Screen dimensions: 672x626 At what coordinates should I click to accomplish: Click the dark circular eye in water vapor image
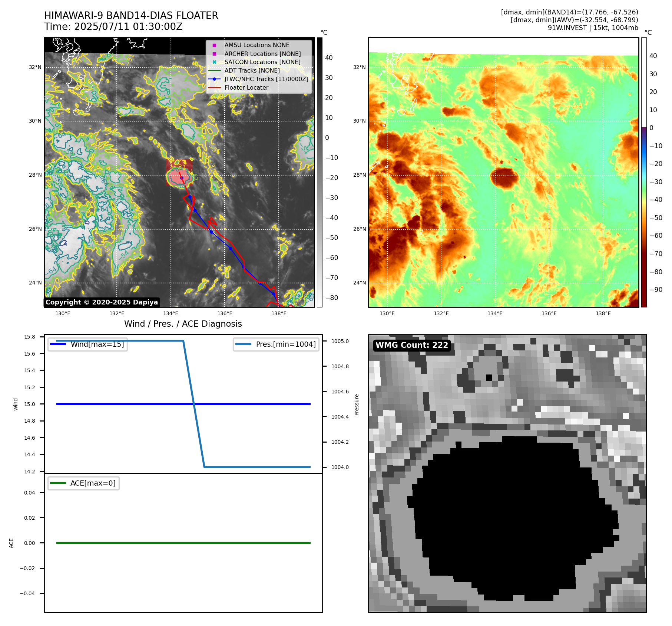point(504,178)
